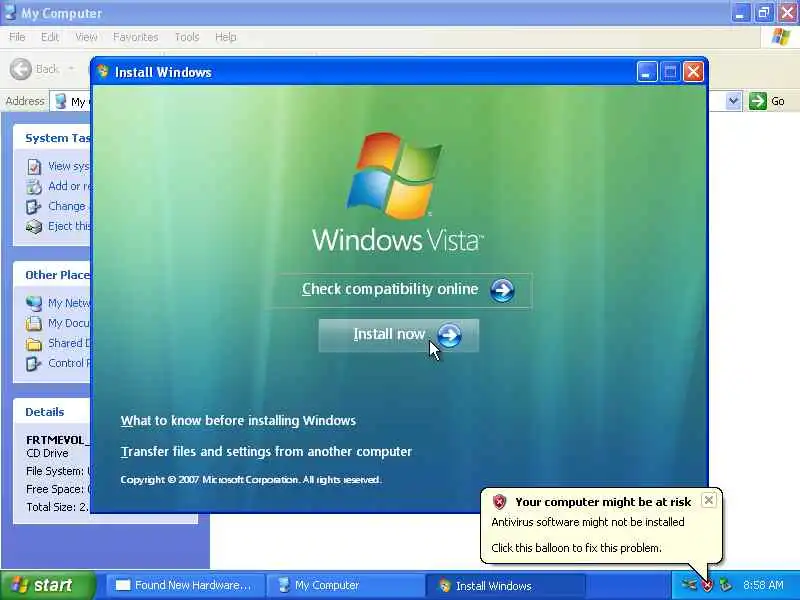Click the Install Windows taskbar button

coord(505,585)
